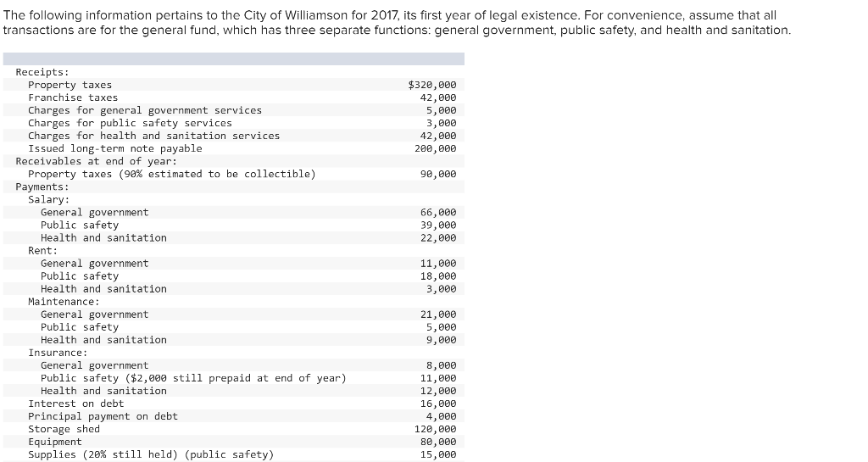Click the 'Storage shed' row label
The image size is (868, 462).
coord(64,429)
